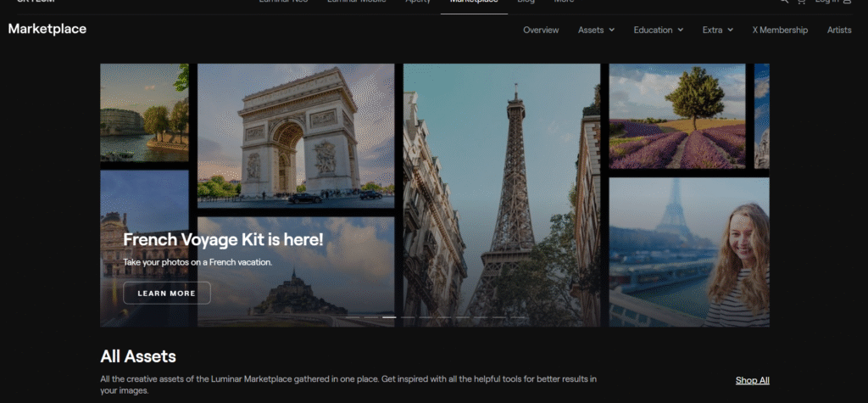Viewport: 868px width, 403px height.
Task: Select the fourth carousel slide indicator
Action: [x=408, y=317]
